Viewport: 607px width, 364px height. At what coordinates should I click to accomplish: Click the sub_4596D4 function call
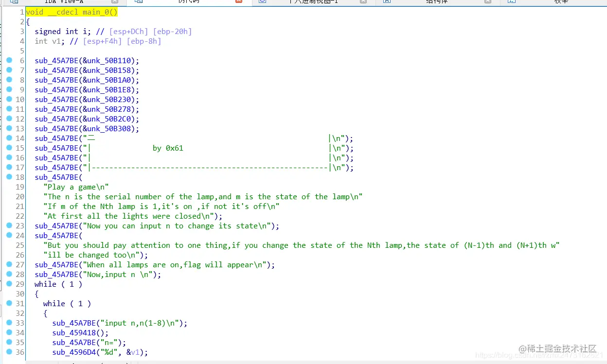pos(74,352)
